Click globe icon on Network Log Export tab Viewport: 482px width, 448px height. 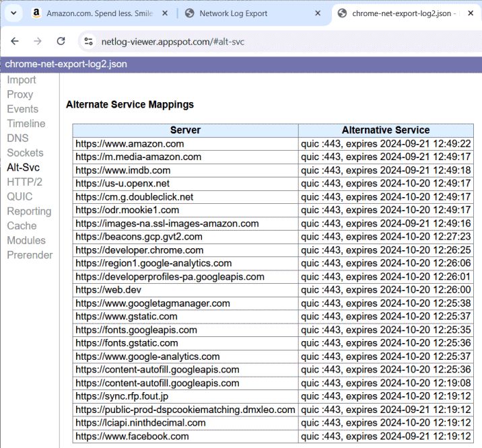click(190, 13)
